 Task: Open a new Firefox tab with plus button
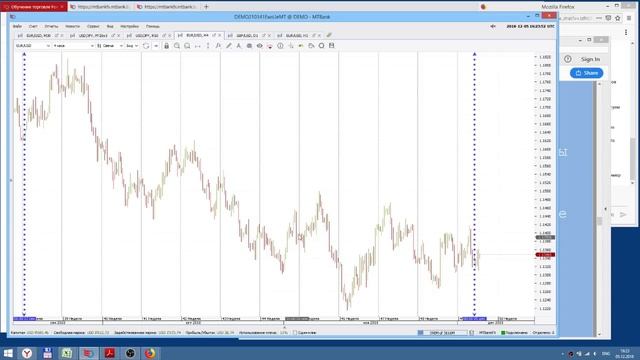tap(206, 7)
